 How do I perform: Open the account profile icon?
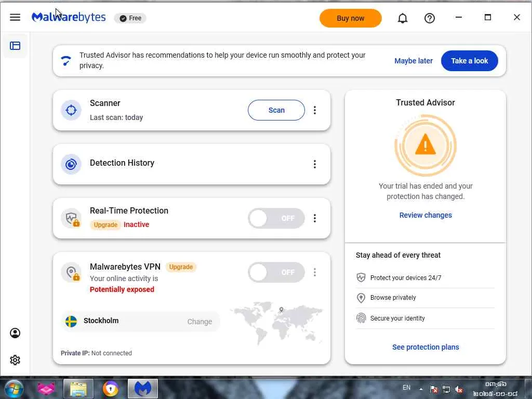15,333
